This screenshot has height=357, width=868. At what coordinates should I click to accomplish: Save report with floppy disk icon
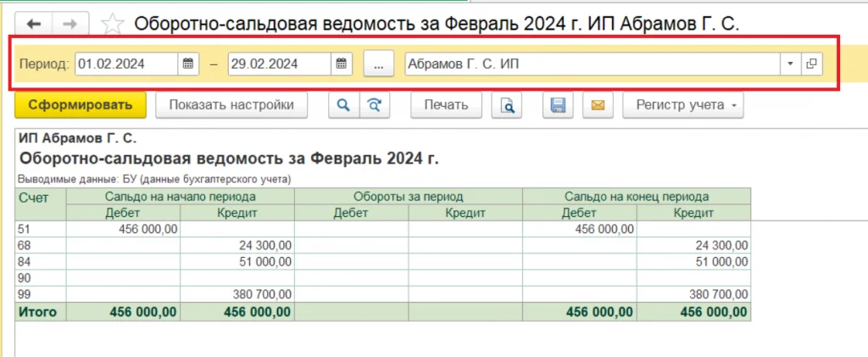coord(558,105)
